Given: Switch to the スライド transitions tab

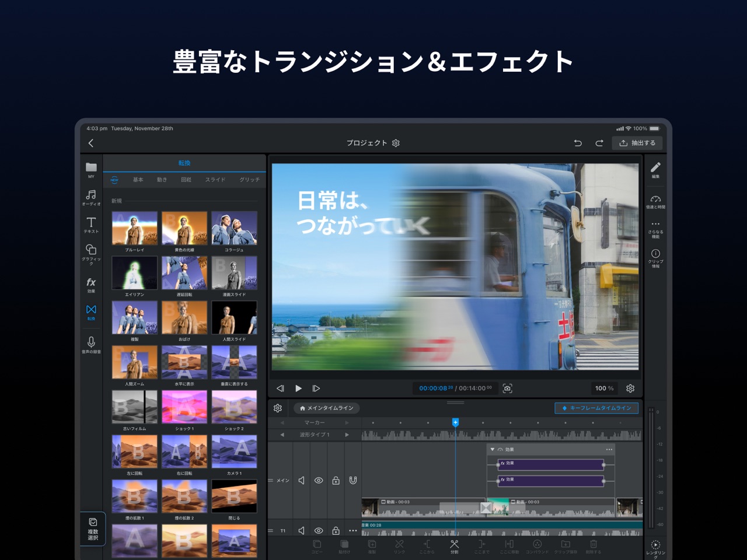Looking at the screenshot, I should click(x=215, y=180).
